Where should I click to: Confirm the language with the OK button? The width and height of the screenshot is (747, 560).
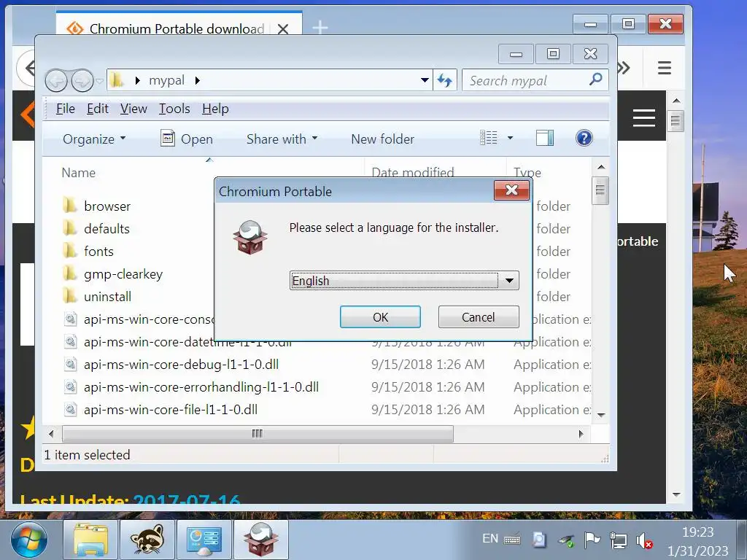click(380, 317)
